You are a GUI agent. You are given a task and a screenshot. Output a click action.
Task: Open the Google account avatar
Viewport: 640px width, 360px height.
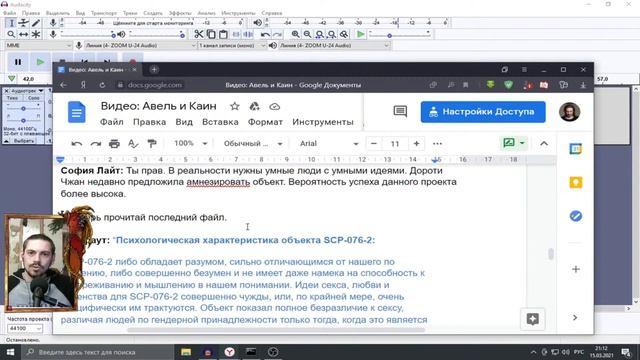[x=569, y=112]
